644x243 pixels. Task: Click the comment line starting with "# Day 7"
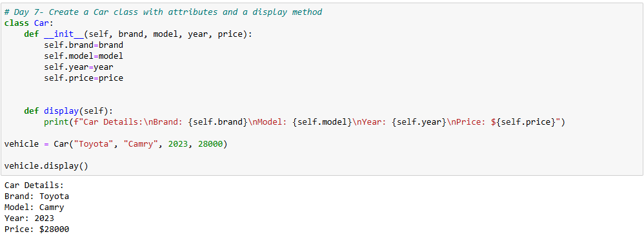point(163,12)
